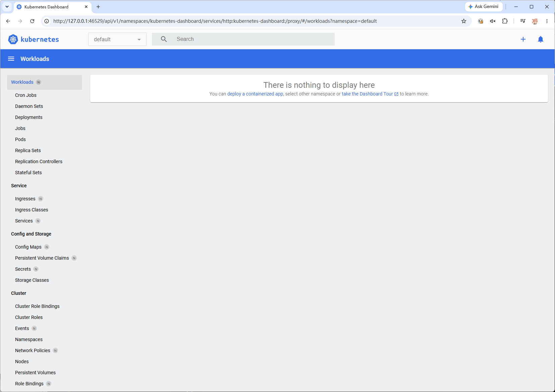
Task: Navigate to Pods
Action: [20, 139]
